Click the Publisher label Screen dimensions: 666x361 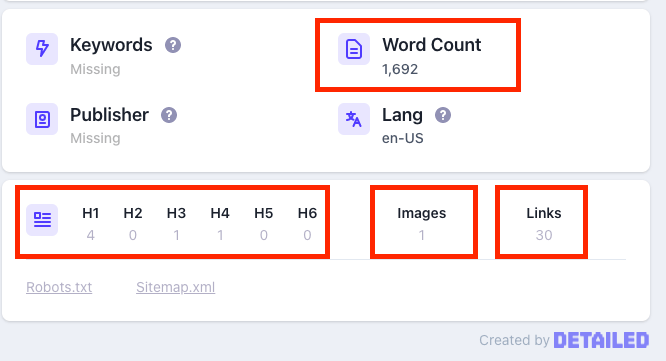click(110, 115)
